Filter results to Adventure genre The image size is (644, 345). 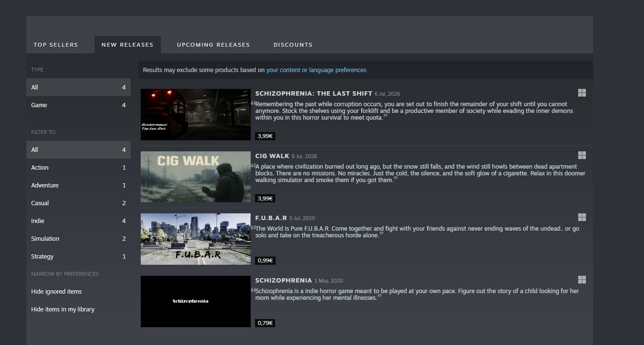coord(78,185)
